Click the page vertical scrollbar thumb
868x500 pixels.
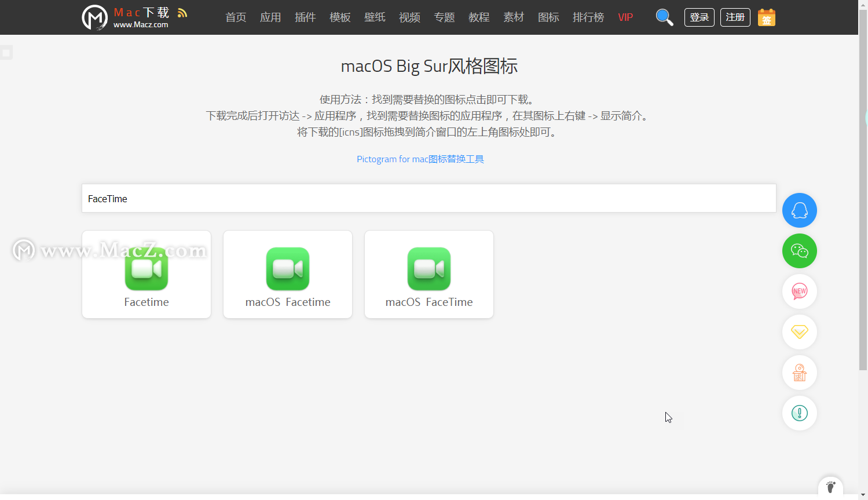[863, 190]
